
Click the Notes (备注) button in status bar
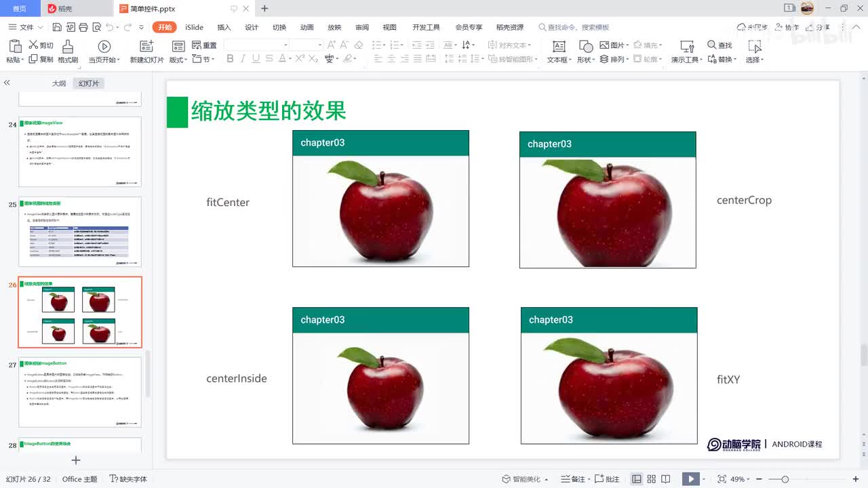coord(574,479)
